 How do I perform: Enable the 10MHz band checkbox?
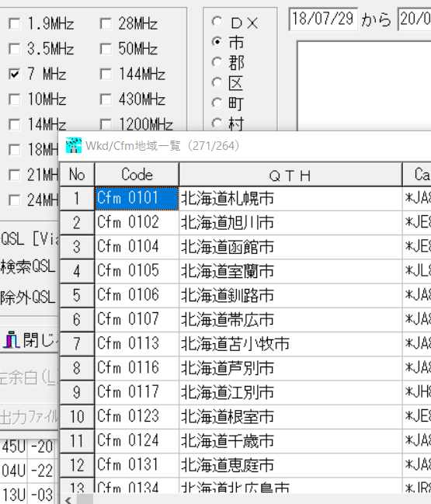click(15, 99)
